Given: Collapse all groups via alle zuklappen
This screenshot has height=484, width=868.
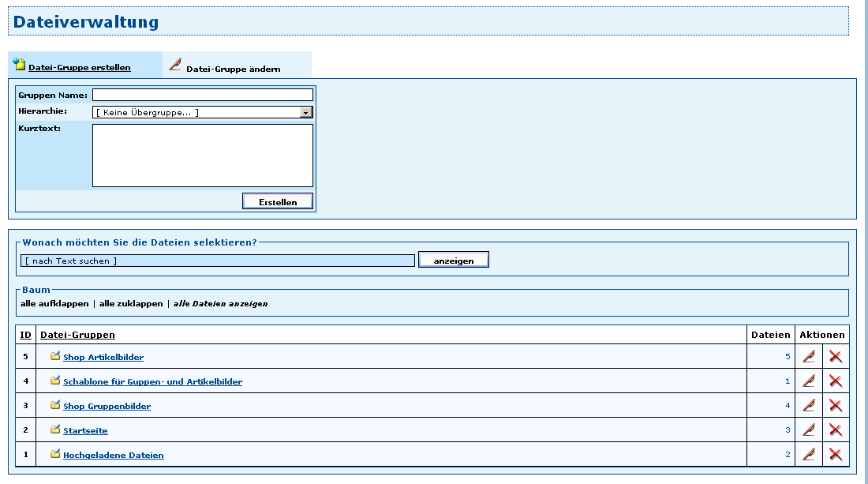Looking at the screenshot, I should click(x=131, y=304).
